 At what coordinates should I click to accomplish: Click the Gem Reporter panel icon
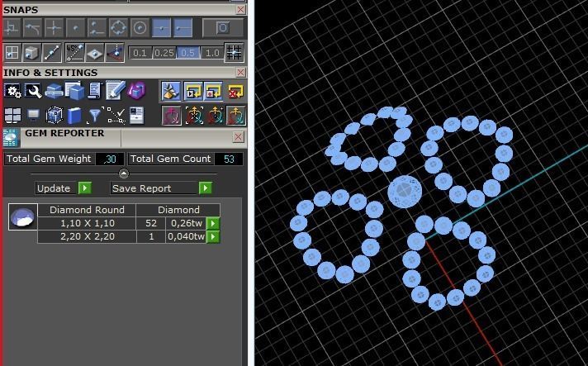[11, 138]
